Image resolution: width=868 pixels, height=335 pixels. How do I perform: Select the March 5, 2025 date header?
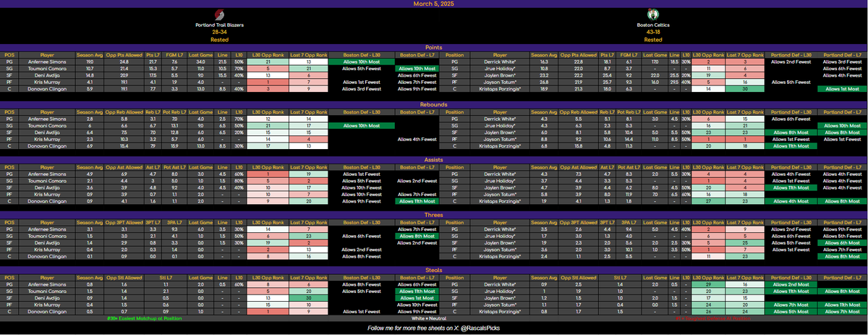click(434, 4)
